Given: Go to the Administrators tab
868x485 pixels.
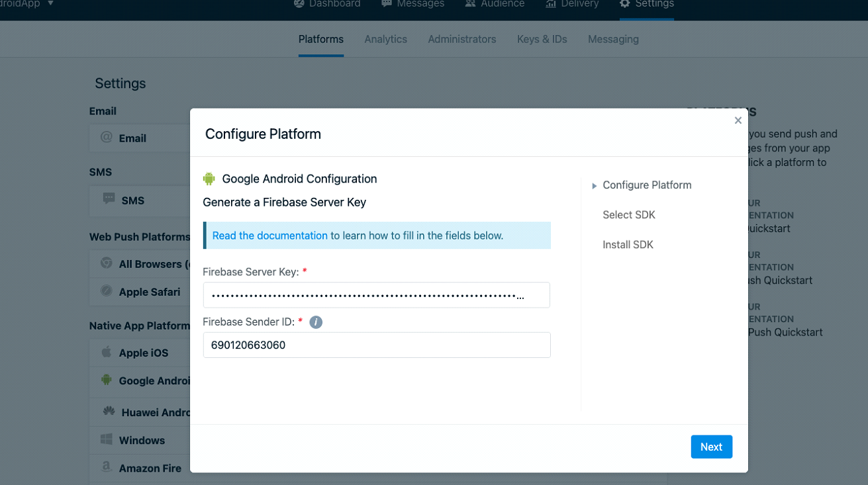Looking at the screenshot, I should click(x=461, y=39).
